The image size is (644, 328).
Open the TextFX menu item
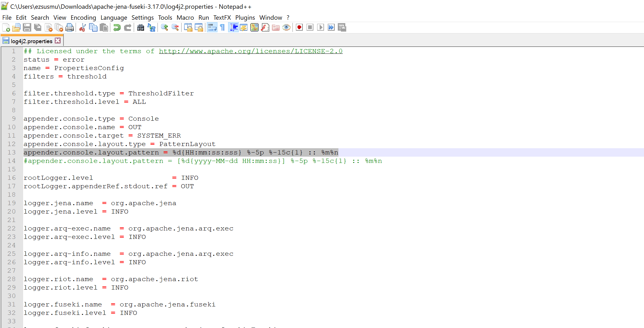click(x=222, y=18)
